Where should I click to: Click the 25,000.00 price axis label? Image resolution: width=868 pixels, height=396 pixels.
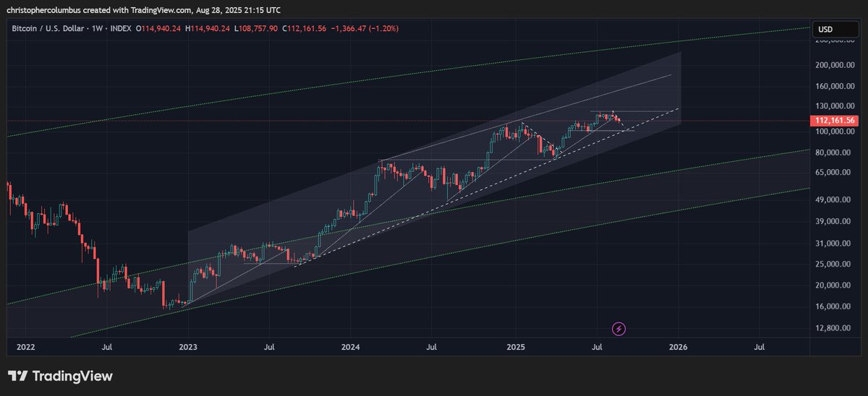tap(834, 264)
